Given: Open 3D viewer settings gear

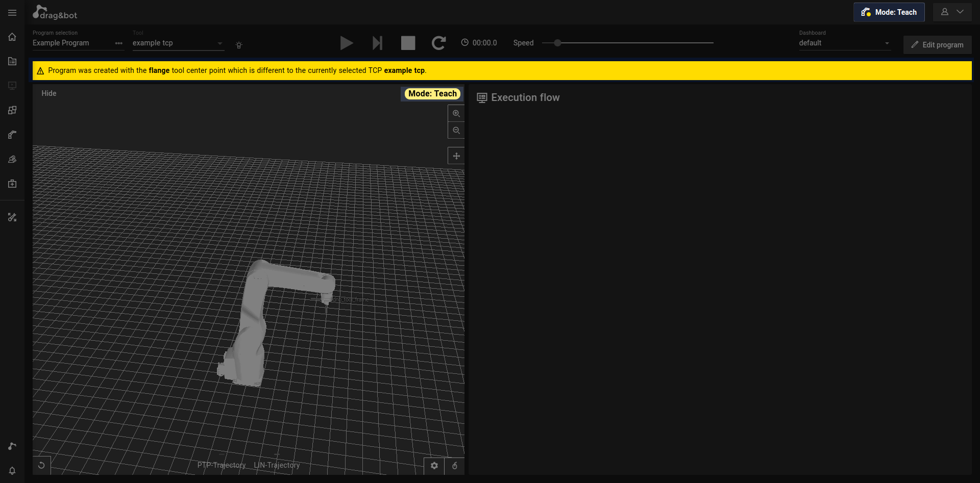Looking at the screenshot, I should pyautogui.click(x=434, y=466).
